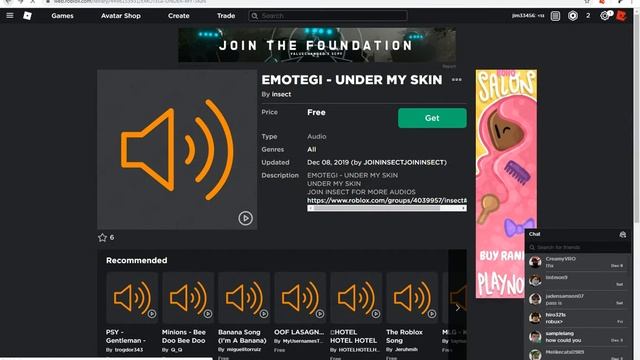Click the Search for friends field
The image size is (640, 360).
click(x=578, y=247)
